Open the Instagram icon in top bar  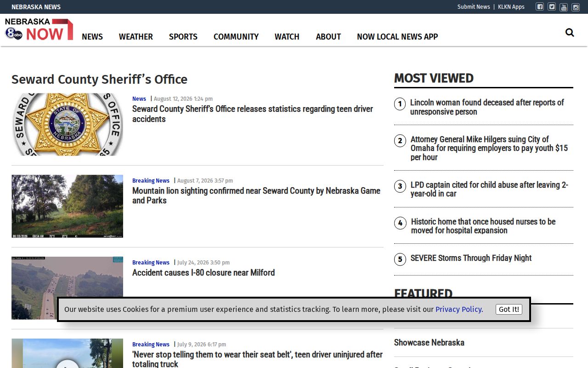click(x=576, y=7)
